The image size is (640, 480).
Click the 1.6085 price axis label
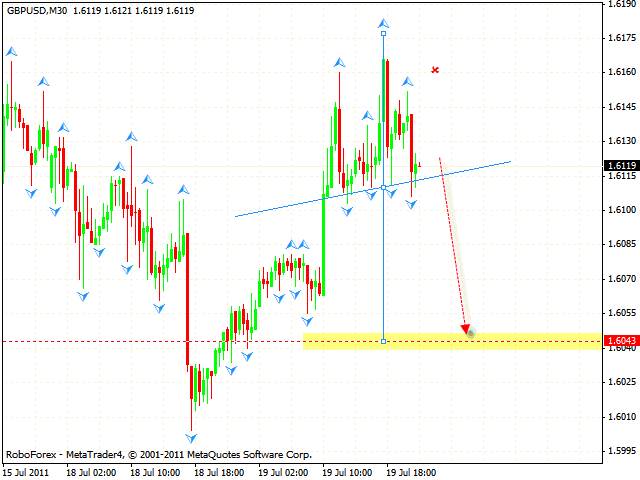(x=622, y=244)
